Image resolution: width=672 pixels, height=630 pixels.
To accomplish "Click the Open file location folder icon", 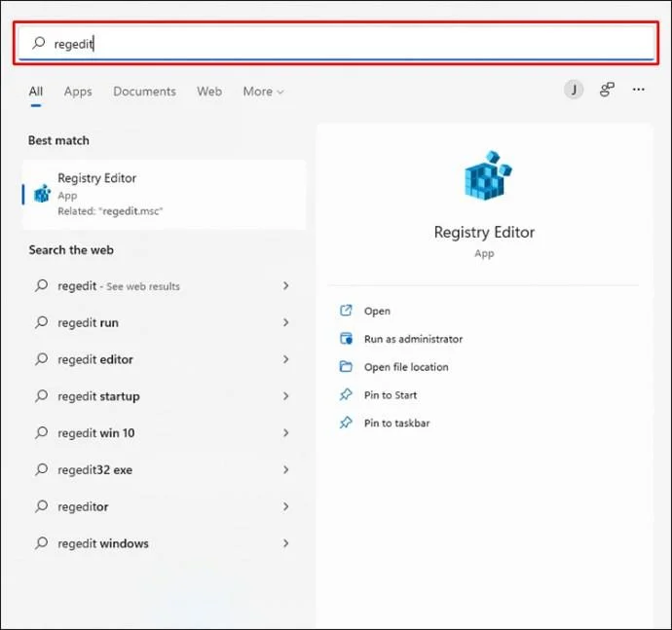I will coord(346,366).
